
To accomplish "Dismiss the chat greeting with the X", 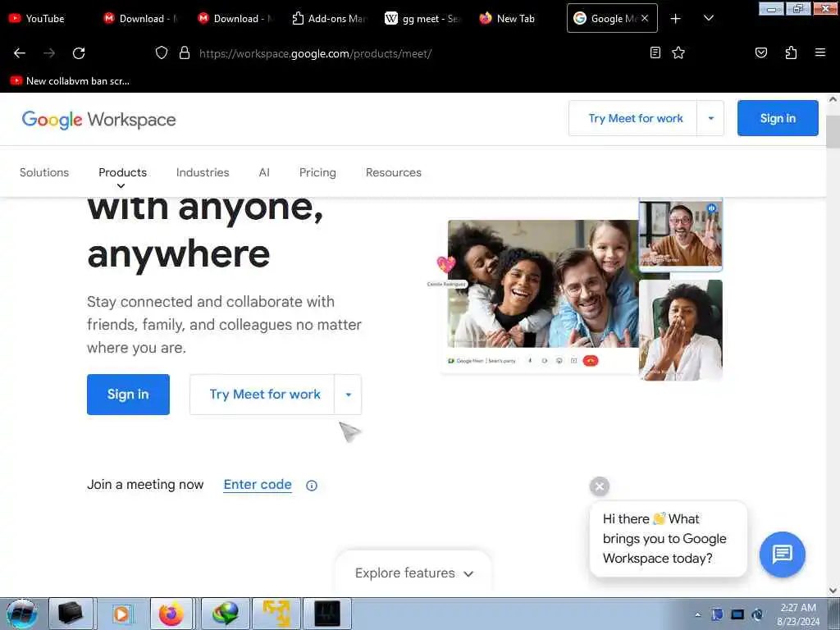I will click(x=600, y=486).
